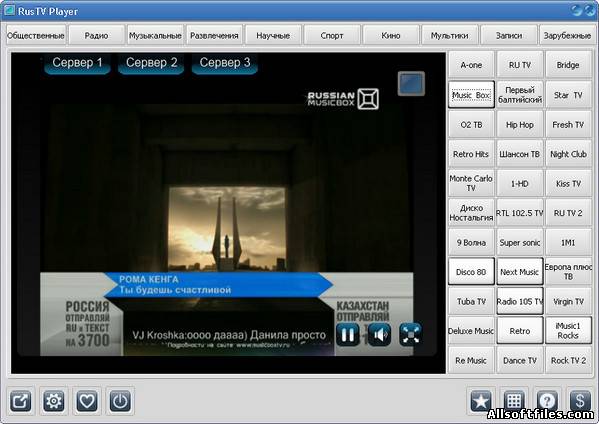Select the Шансон ТВ channel

pos(520,154)
